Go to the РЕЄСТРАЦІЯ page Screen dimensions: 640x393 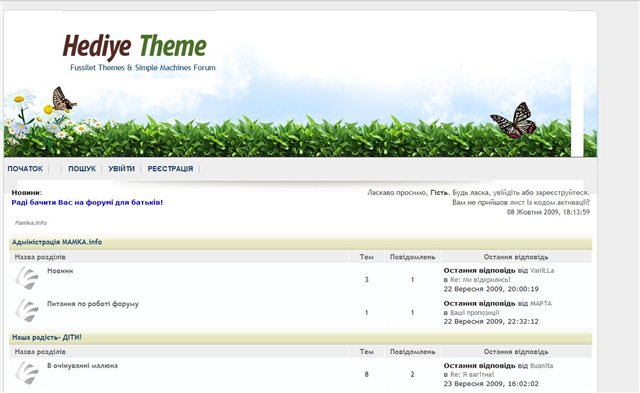pos(170,169)
